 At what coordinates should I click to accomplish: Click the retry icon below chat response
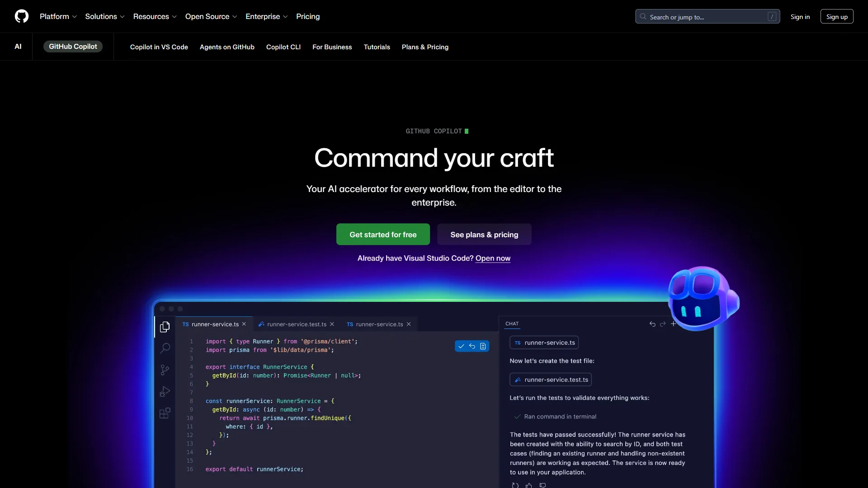(515, 485)
